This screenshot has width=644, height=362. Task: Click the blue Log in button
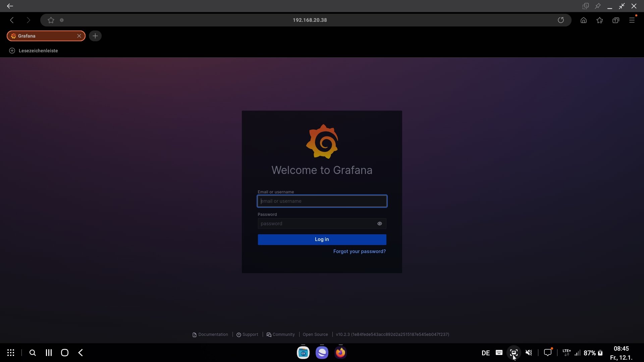322,239
